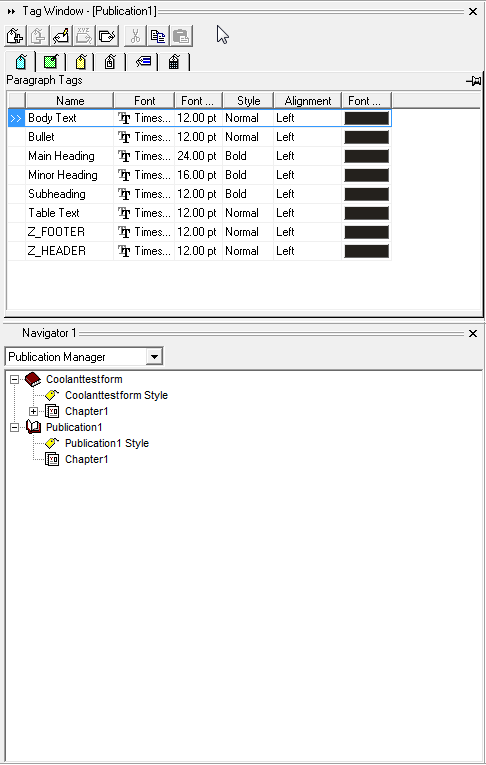Select Publication1 Style in the tree
The width and height of the screenshot is (486, 765).
[x=107, y=443]
